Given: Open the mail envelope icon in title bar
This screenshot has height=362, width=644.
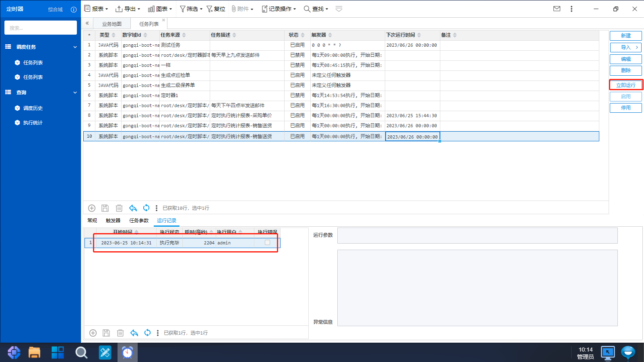Looking at the screenshot, I should point(557,9).
